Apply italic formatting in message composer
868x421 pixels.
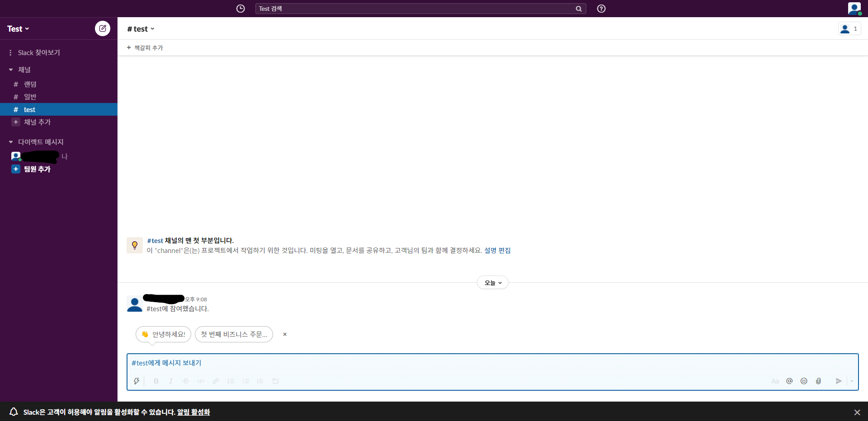(x=171, y=381)
